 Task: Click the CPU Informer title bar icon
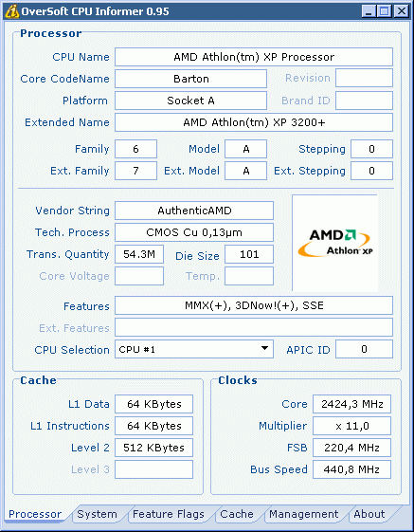click(11, 11)
